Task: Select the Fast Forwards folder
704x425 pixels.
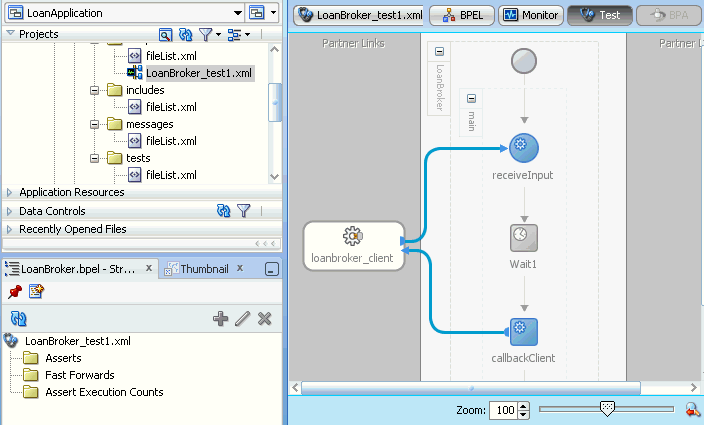Action: (79, 375)
